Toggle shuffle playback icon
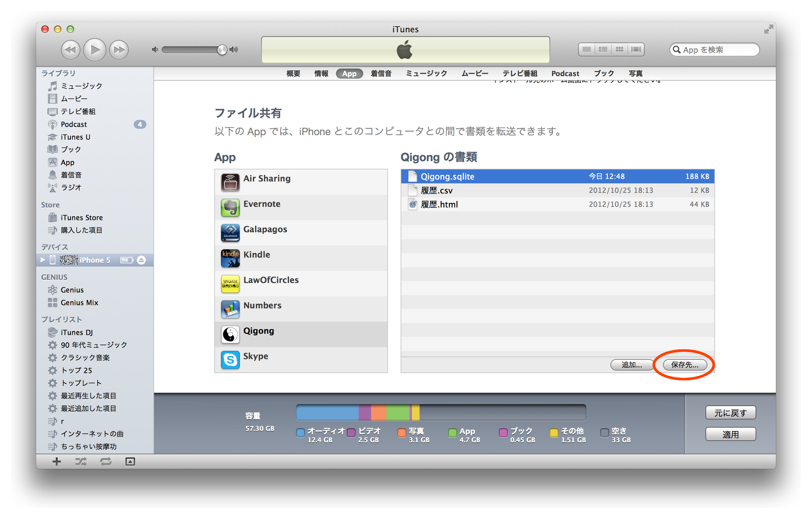812x519 pixels. pos(81,461)
